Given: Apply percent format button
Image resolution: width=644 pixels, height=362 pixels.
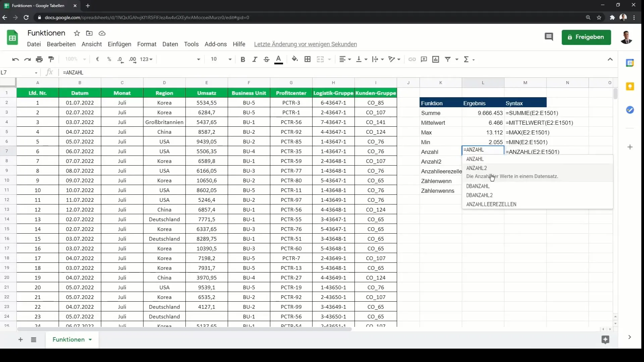Looking at the screenshot, I should click(109, 59).
